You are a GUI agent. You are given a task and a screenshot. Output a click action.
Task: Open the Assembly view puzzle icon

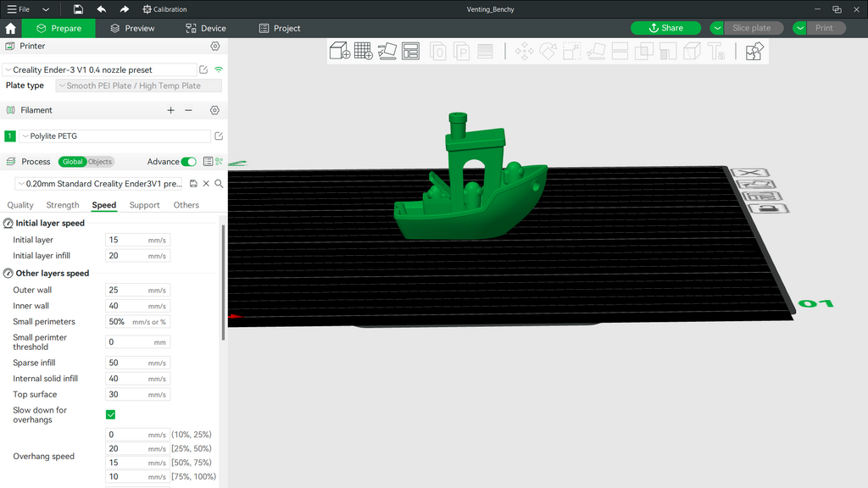point(754,52)
